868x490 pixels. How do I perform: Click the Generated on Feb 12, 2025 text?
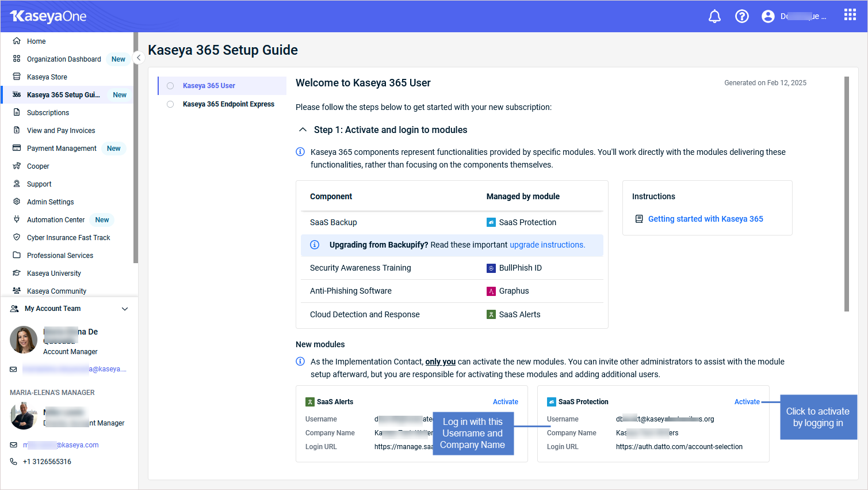[765, 83]
